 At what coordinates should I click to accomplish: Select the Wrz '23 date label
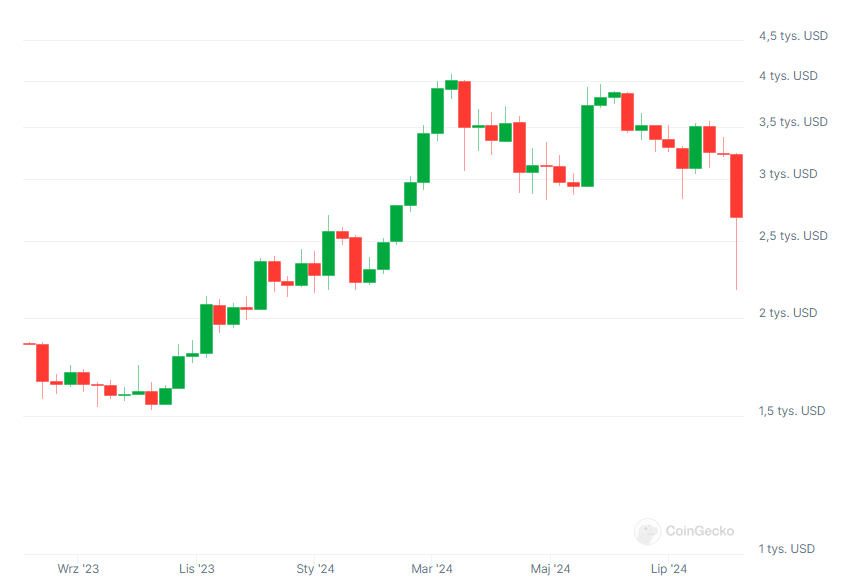(x=78, y=569)
